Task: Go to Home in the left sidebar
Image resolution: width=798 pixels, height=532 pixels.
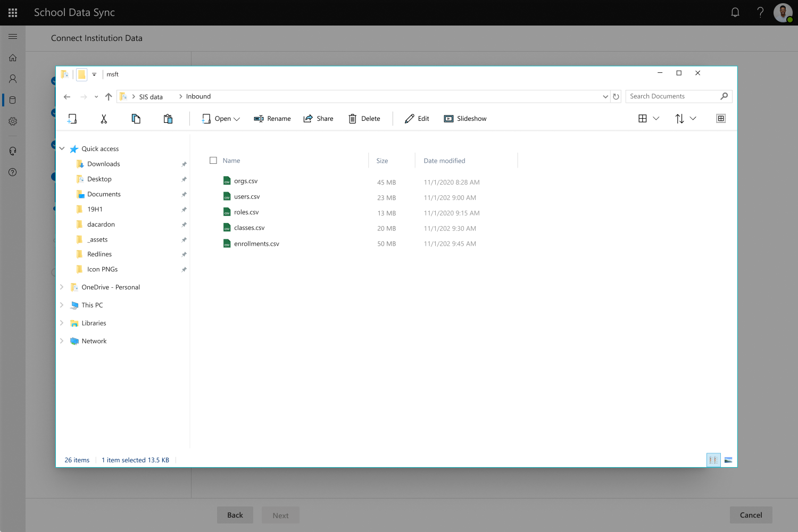Action: pyautogui.click(x=13, y=57)
